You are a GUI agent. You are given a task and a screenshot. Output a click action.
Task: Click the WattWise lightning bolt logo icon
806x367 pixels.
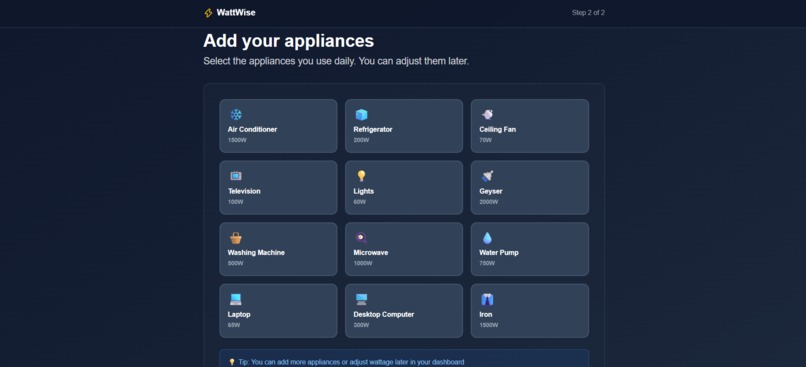pyautogui.click(x=208, y=13)
